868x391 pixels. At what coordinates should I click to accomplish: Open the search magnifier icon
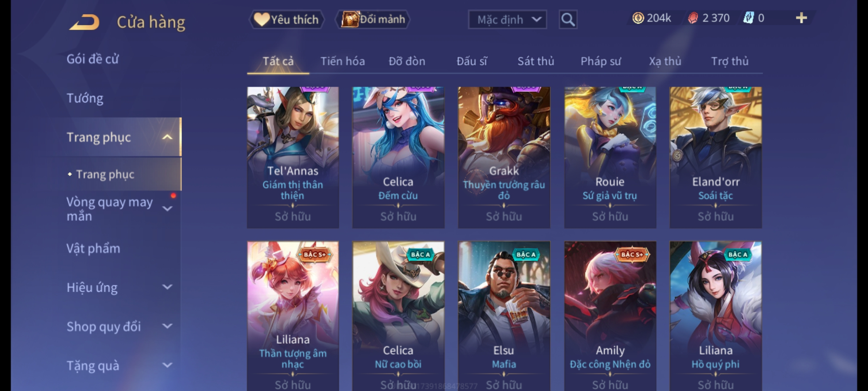(x=568, y=20)
